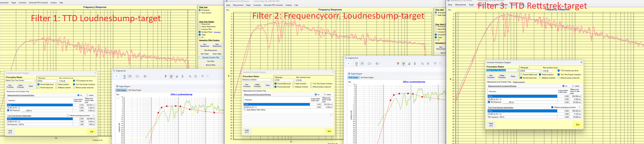Pick the red ballpoint pen in Filter 1's Snipping Tool

(166, 76)
